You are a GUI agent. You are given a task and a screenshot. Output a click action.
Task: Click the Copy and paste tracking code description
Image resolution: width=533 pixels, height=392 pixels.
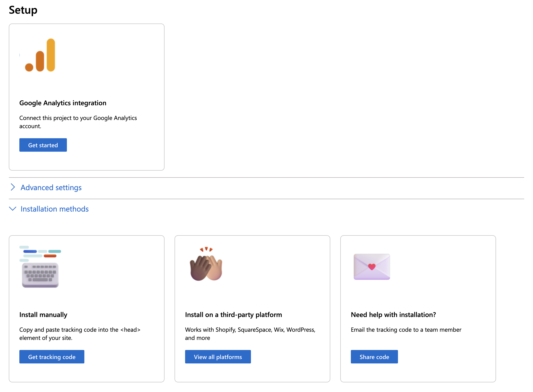[80, 334]
